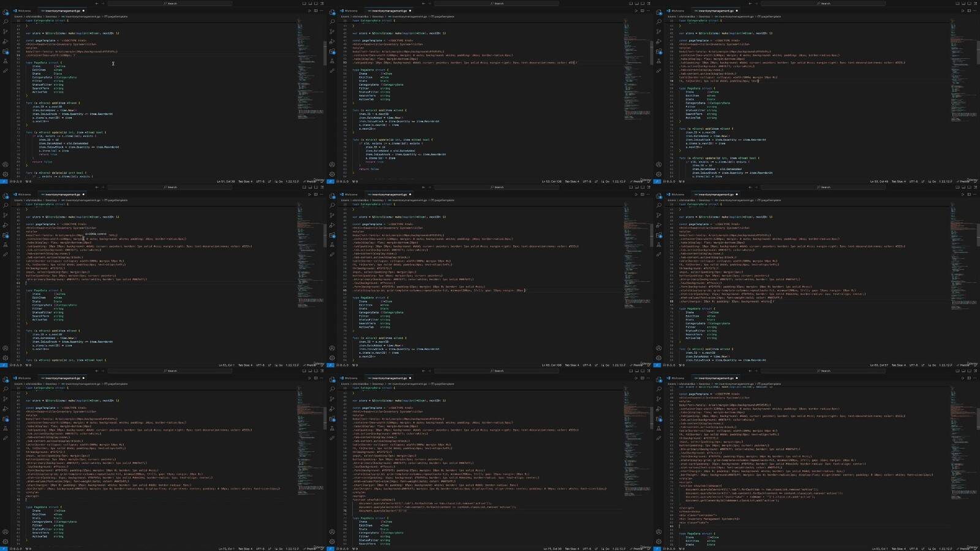Open Extensions view in the bottom-left window

pyautogui.click(x=6, y=419)
